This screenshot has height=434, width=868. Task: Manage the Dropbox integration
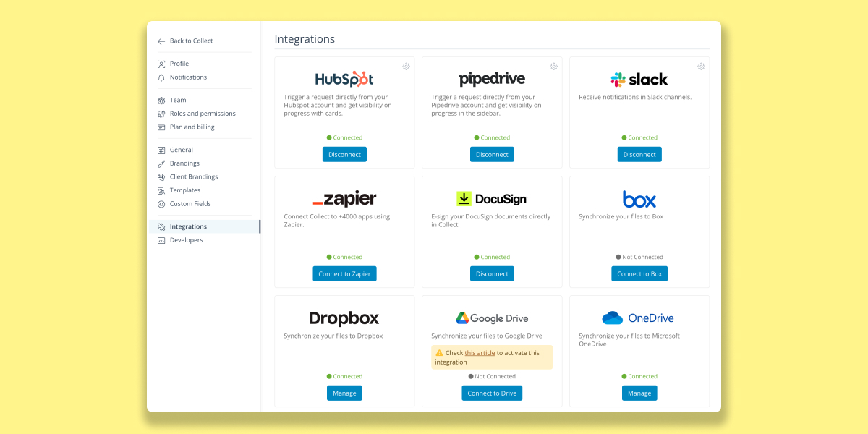coord(344,393)
